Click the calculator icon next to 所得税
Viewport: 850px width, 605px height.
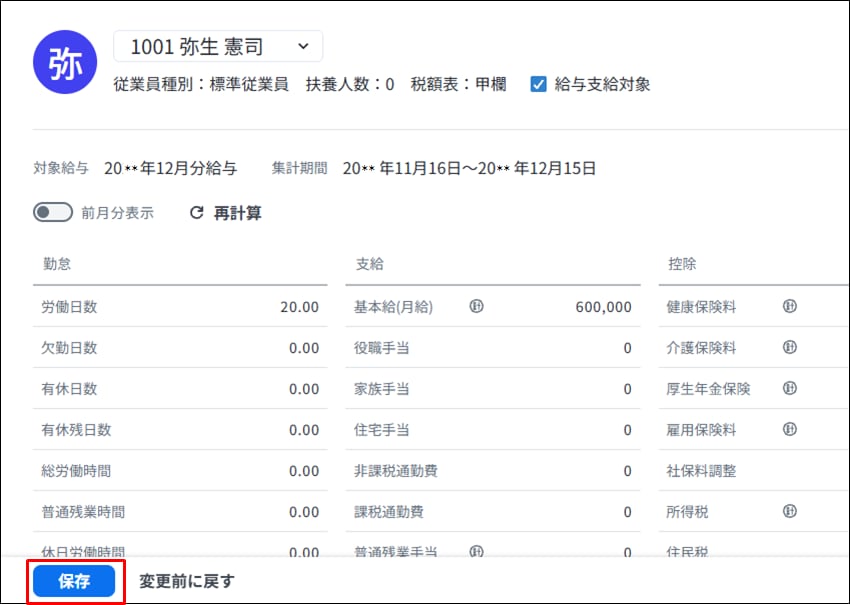point(789,512)
